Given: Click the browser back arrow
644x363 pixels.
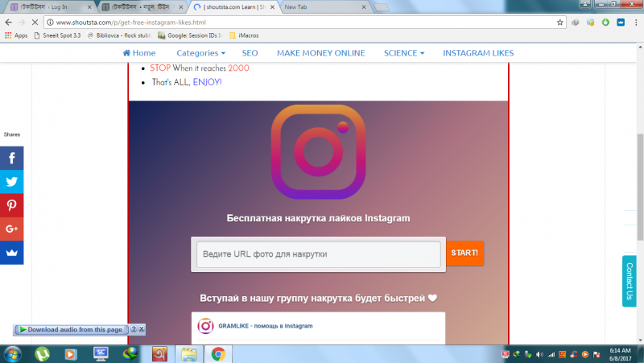Looking at the screenshot, I should click(8, 23).
